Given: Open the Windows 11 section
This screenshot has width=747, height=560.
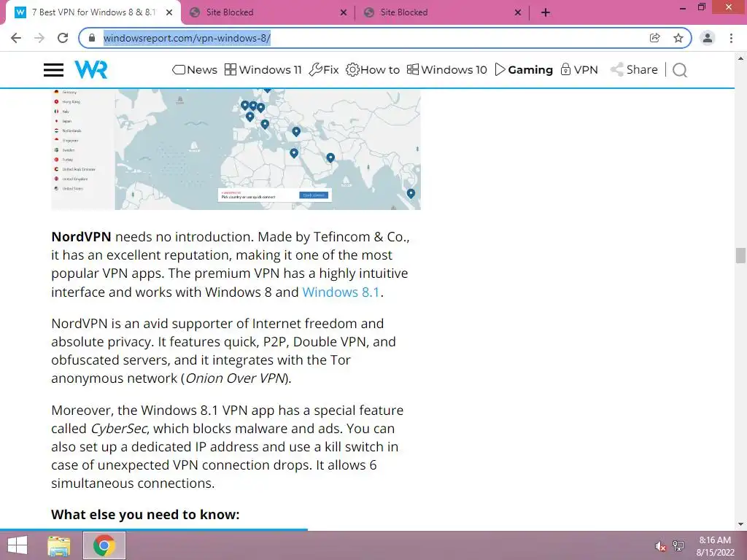Looking at the screenshot, I should 263,70.
